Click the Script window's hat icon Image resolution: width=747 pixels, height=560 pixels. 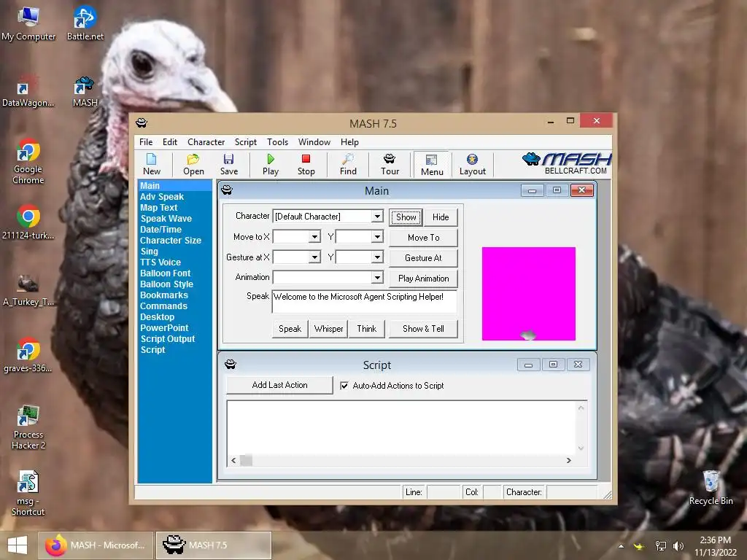click(x=231, y=365)
